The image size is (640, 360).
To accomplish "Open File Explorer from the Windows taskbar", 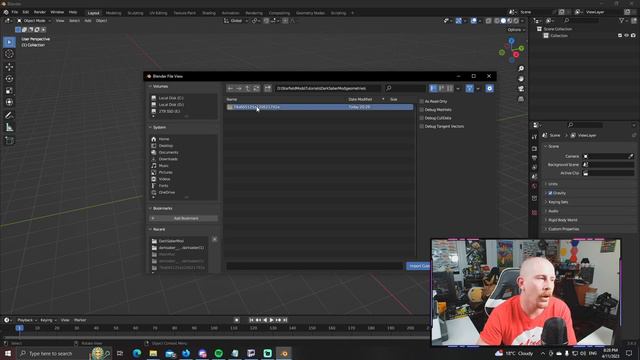I will [153, 353].
